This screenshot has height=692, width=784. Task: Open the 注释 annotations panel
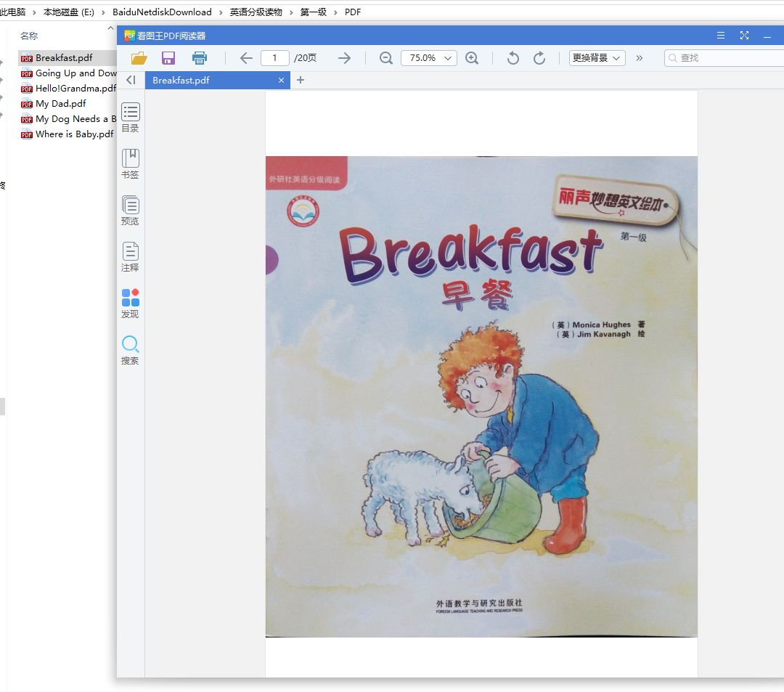tap(131, 257)
